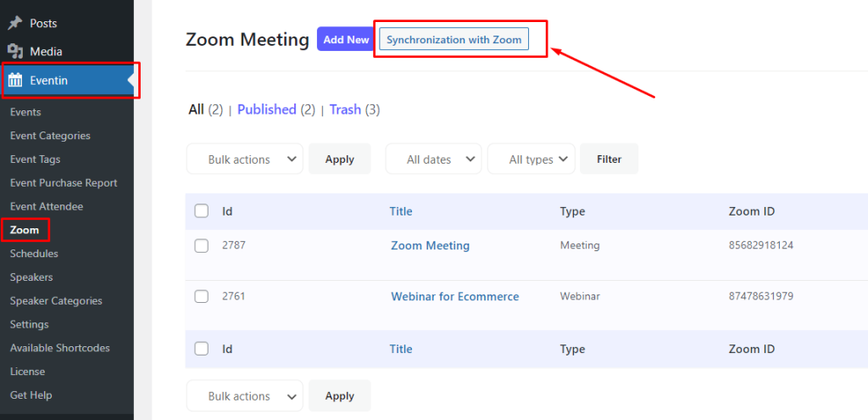Open the bottom Bulk actions dropdown

click(245, 396)
